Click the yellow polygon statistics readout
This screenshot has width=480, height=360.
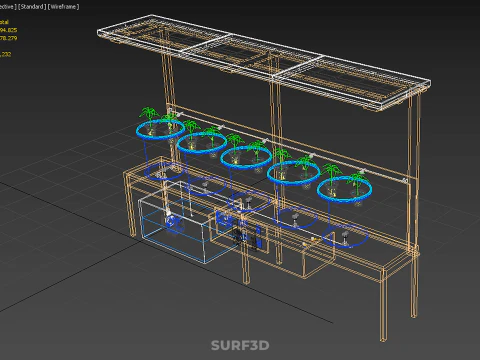[x=9, y=38]
